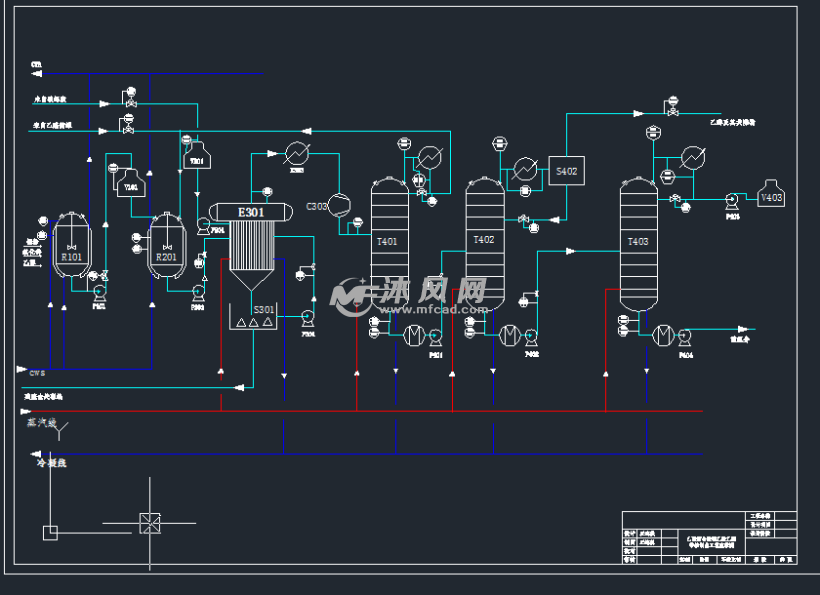Select the R101 reactor vessel symbol
The height and width of the screenshot is (595, 820).
click(x=72, y=245)
